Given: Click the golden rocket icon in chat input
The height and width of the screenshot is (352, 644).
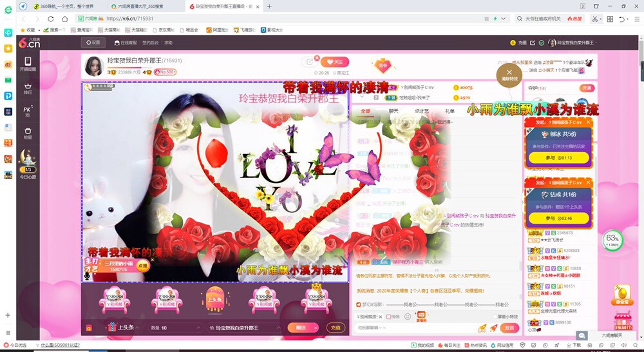Looking at the screenshot, I should point(482,328).
